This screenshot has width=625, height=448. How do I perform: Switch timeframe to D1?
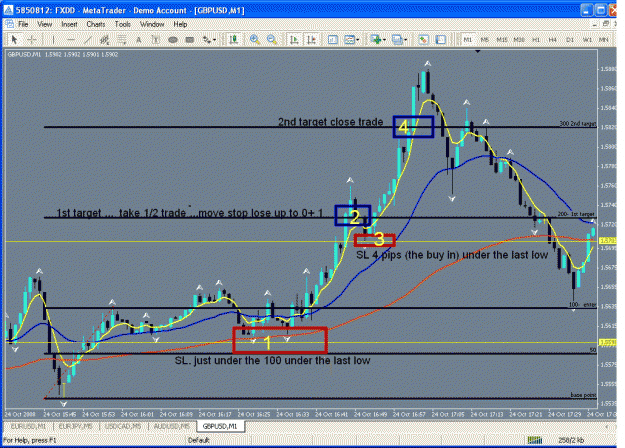point(570,39)
